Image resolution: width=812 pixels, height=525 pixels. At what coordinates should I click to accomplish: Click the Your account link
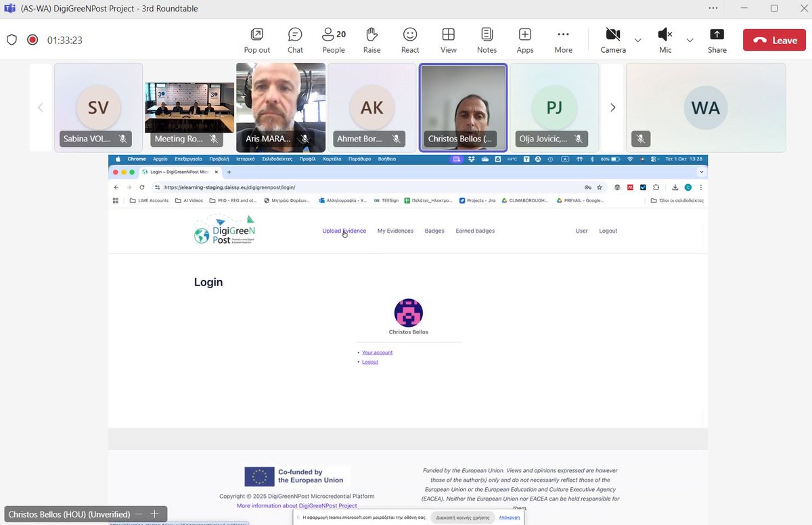(x=377, y=352)
